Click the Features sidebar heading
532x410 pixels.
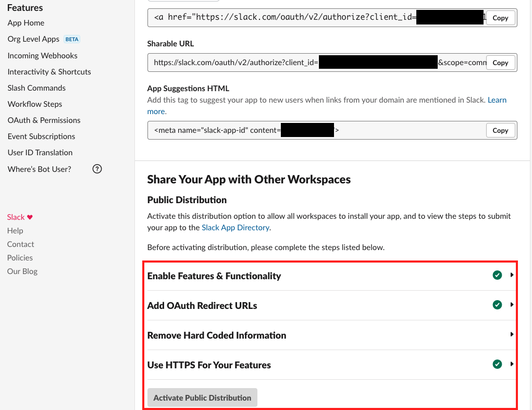[x=25, y=7]
